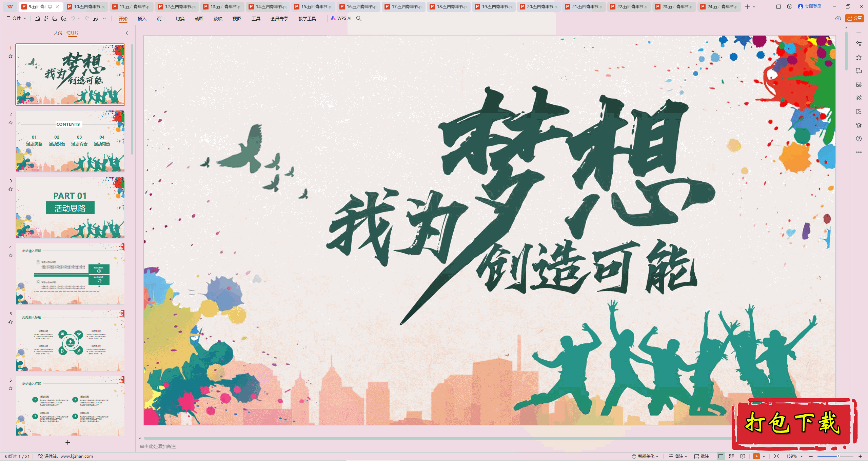Open WPS AI assistant
This screenshot has width=868, height=461.
pyautogui.click(x=341, y=18)
